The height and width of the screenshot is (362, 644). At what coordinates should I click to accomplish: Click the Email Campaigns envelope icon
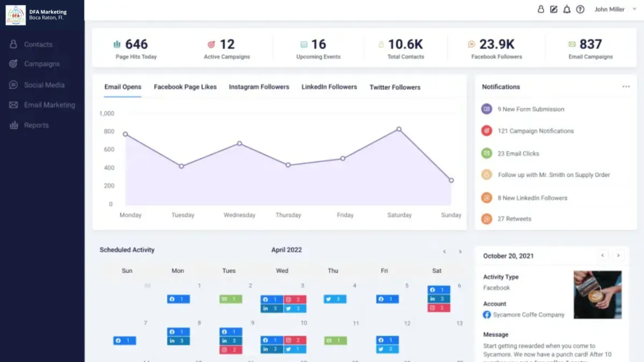pos(572,44)
